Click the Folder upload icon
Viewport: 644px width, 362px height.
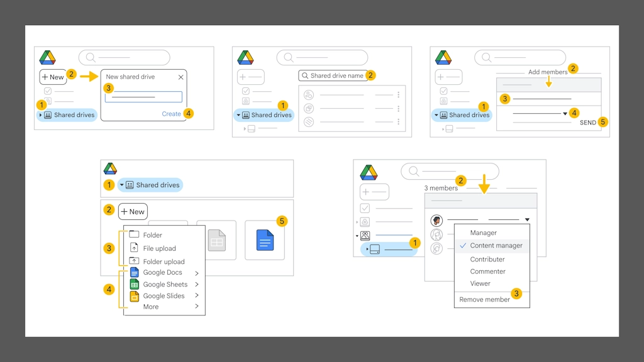tap(134, 261)
